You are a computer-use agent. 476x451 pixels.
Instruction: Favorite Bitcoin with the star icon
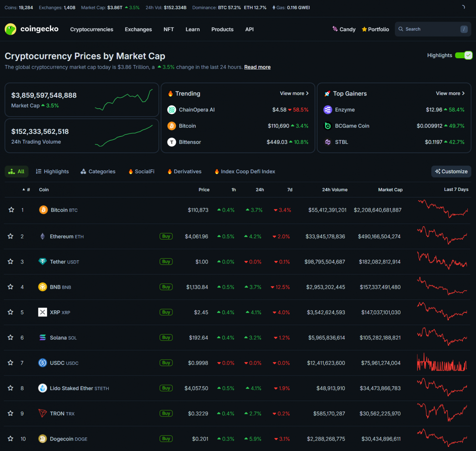(11, 210)
